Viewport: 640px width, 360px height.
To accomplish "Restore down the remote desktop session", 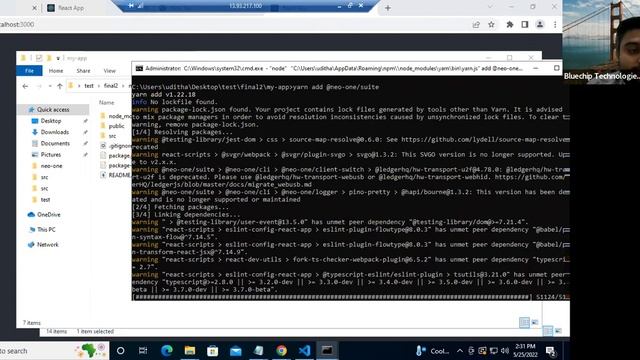I will pos(350,6).
